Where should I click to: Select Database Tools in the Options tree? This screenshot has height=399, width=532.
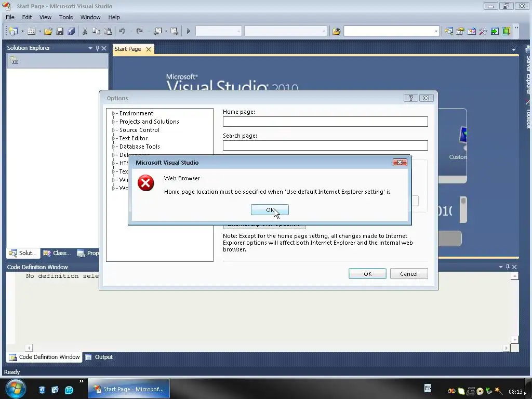(x=139, y=147)
